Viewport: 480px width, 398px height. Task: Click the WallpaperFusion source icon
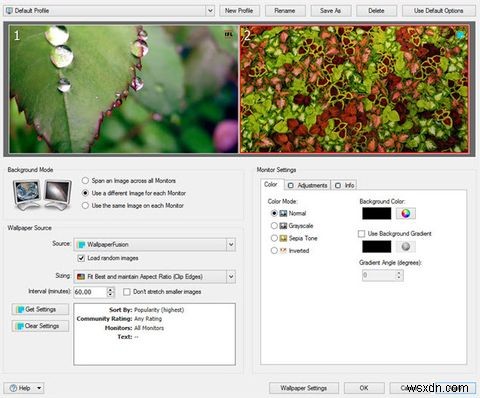click(81, 245)
